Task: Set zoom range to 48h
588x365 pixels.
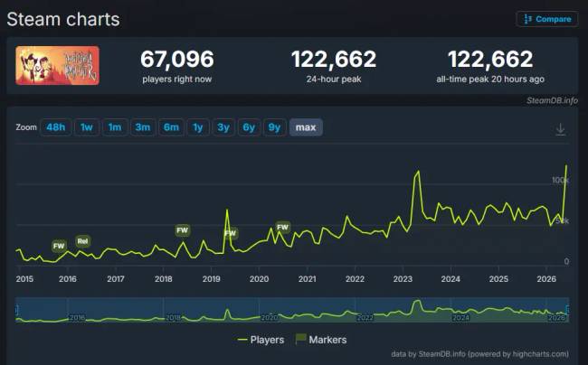Action: tap(55, 127)
